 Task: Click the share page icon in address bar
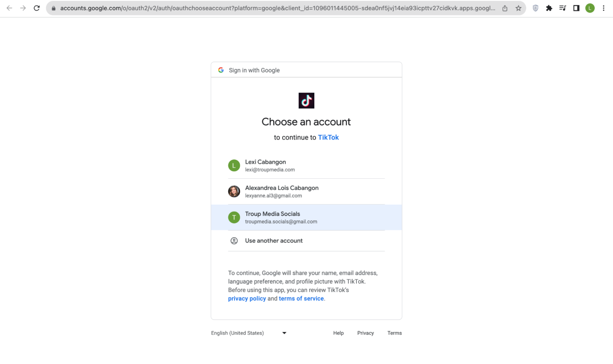click(505, 8)
